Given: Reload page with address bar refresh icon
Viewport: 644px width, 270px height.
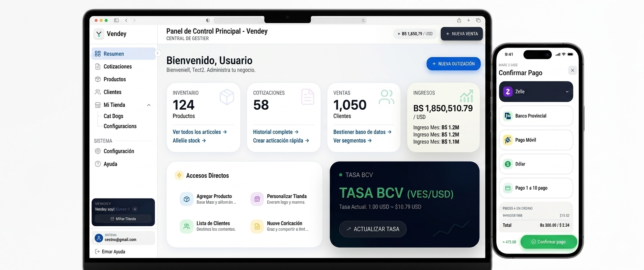Looking at the screenshot, I should pos(363,20).
